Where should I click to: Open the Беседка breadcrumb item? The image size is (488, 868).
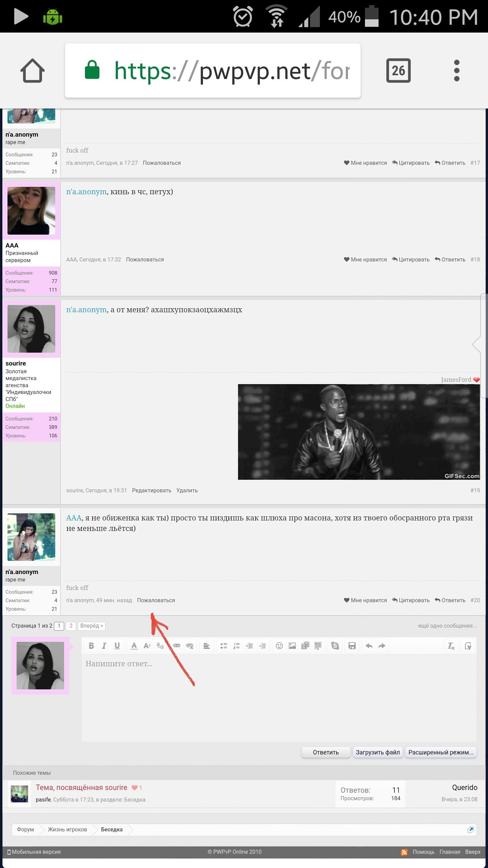111,829
